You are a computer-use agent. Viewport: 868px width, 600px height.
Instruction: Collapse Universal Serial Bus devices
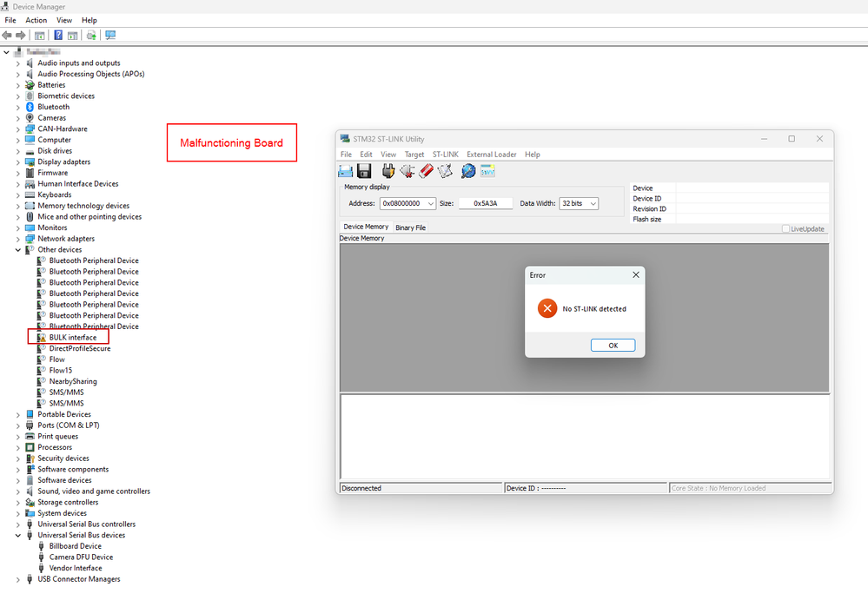pyautogui.click(x=17, y=535)
